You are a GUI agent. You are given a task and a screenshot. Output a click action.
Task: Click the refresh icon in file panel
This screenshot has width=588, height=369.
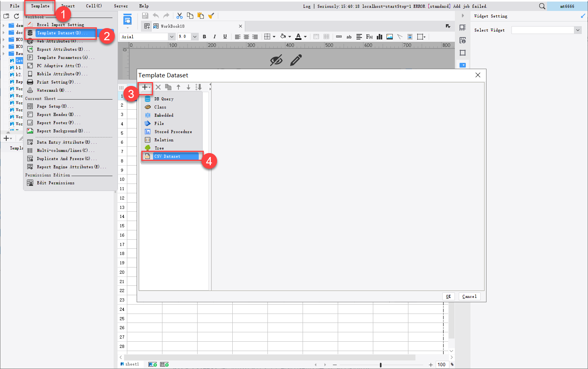(x=16, y=16)
